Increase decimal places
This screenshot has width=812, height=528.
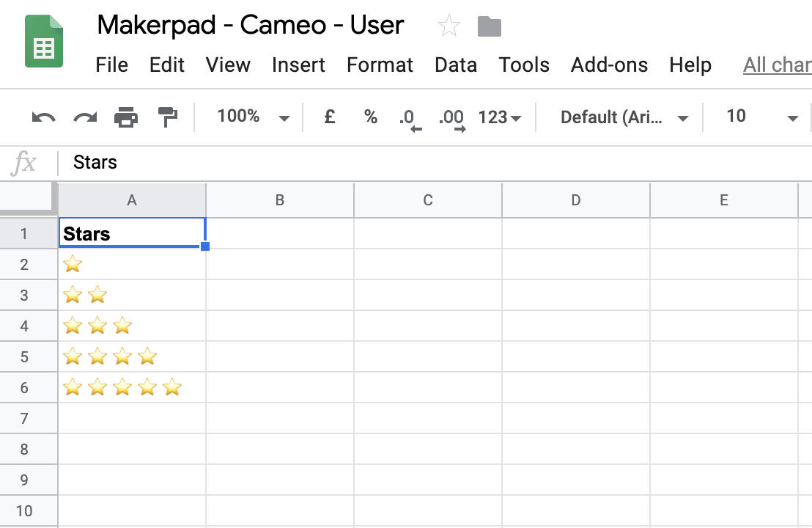[x=451, y=118]
